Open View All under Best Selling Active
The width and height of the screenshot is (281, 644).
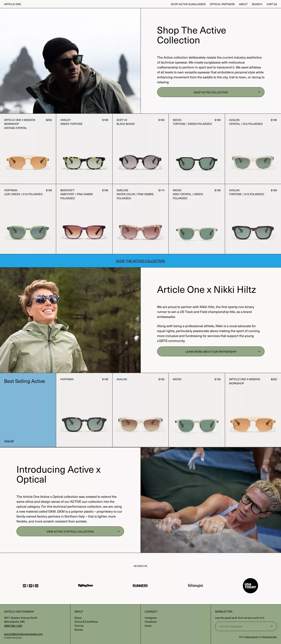pyautogui.click(x=9, y=441)
